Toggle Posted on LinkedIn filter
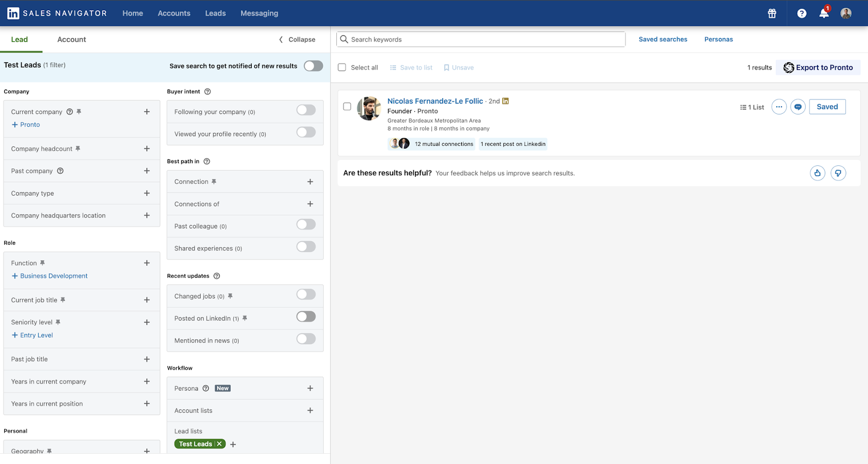 [x=306, y=317]
